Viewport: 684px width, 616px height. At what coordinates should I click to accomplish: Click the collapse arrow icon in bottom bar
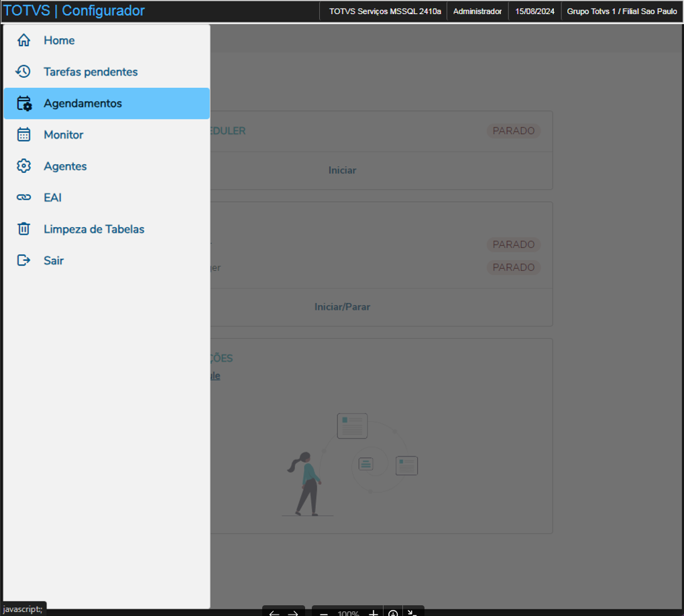pyautogui.click(x=412, y=613)
